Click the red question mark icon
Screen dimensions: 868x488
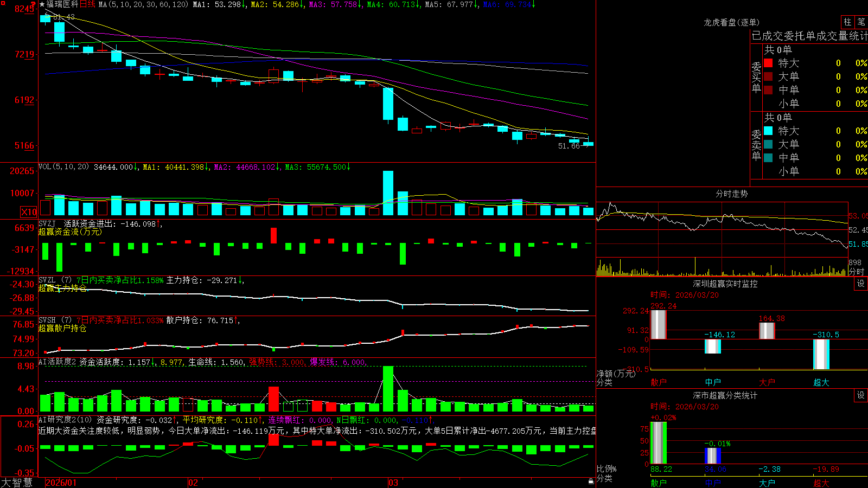[33, 4]
